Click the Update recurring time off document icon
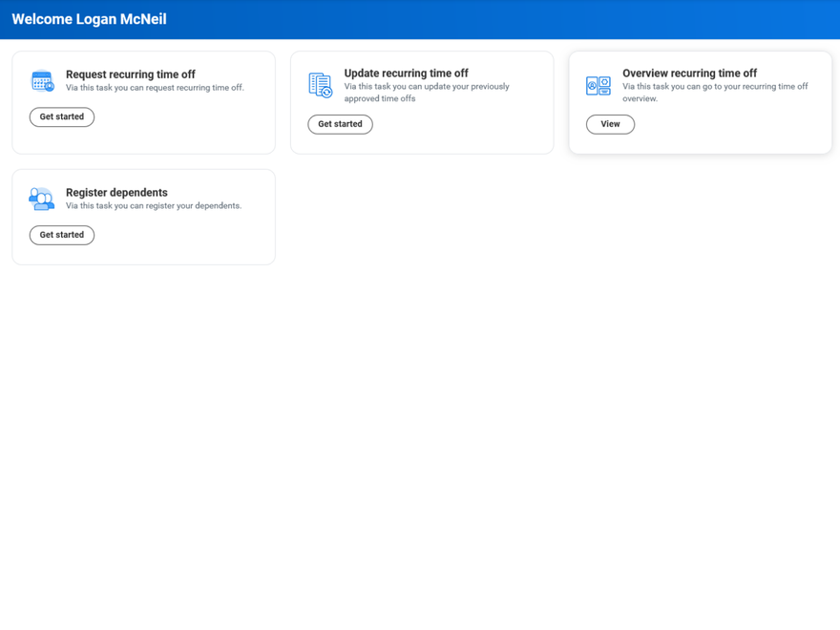Image resolution: width=840 pixels, height=630 pixels. pos(321,84)
